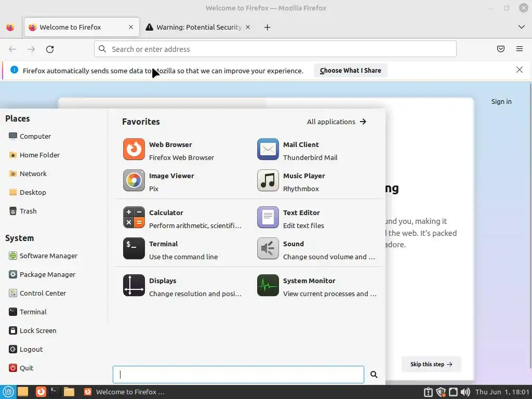Open Sound settings
This screenshot has width=532, height=399.
click(316, 250)
